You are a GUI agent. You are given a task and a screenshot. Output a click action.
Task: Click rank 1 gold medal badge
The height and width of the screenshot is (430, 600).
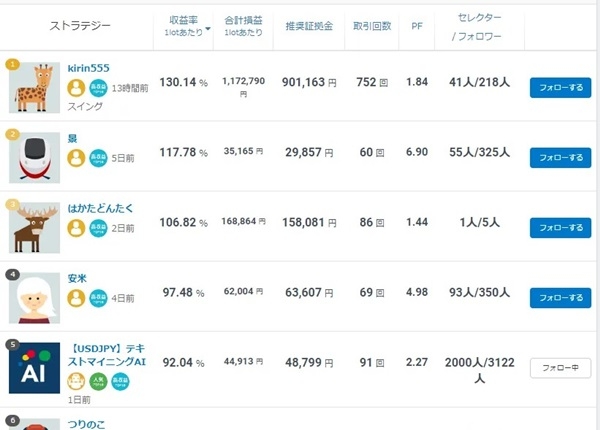pos(13,64)
